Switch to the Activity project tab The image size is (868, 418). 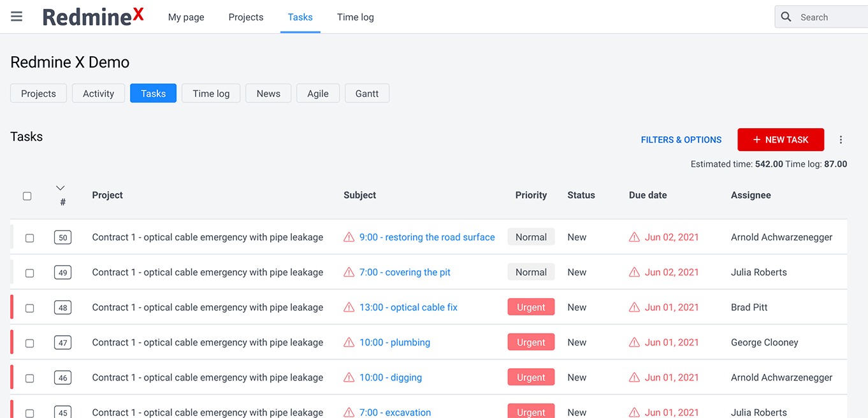coord(98,93)
